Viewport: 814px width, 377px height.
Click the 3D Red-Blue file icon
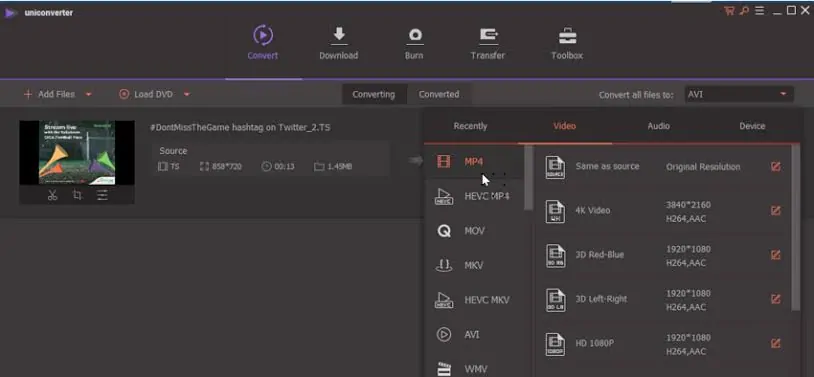point(555,255)
